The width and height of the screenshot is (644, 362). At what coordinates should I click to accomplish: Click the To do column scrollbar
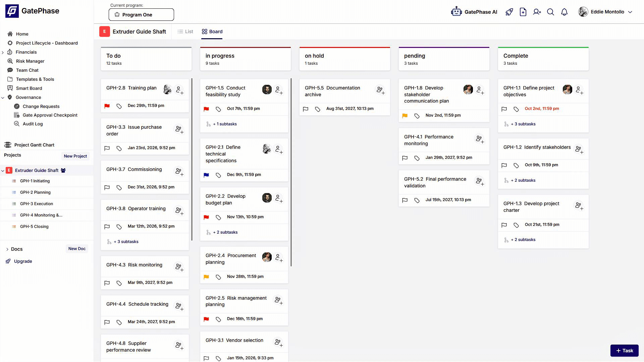192,160
